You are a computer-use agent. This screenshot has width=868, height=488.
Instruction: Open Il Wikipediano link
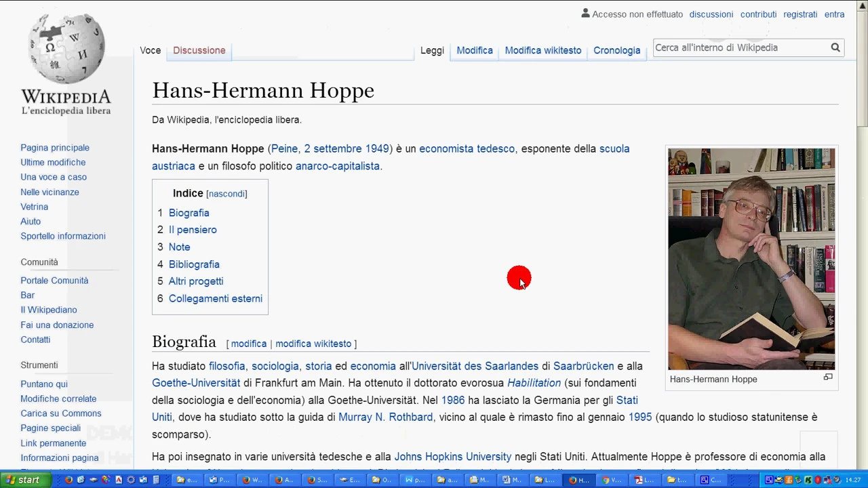click(49, 310)
